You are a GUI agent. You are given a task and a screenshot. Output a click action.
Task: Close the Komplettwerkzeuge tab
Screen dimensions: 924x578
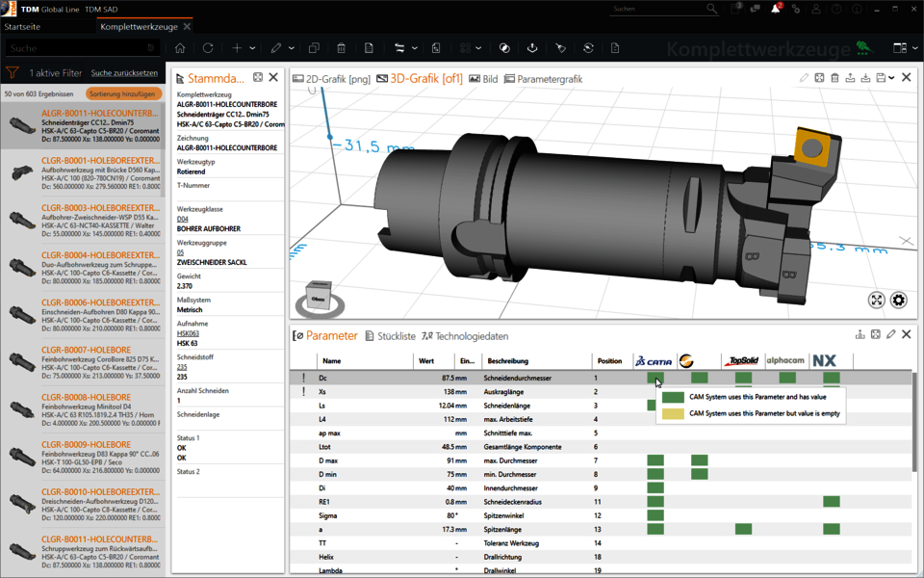[187, 27]
